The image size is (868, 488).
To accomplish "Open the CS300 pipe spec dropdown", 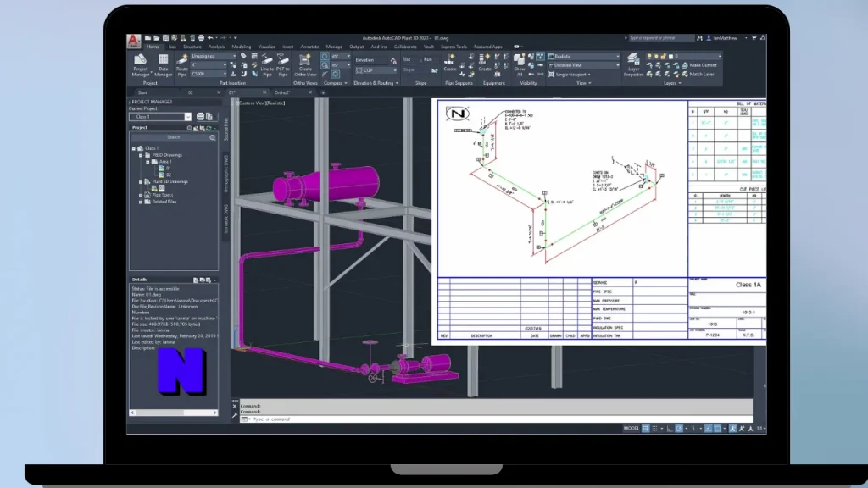I will (x=209, y=75).
